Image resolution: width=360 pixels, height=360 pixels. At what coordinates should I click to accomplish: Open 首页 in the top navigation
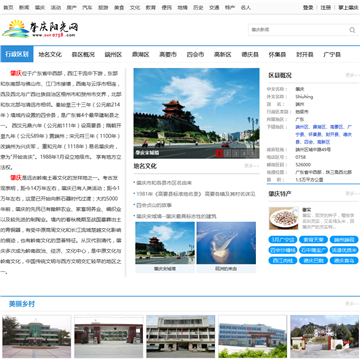coord(8,7)
